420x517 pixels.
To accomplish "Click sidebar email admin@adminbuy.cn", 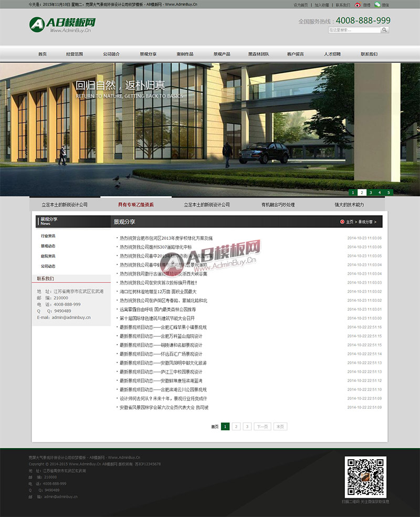I will pos(71,318).
